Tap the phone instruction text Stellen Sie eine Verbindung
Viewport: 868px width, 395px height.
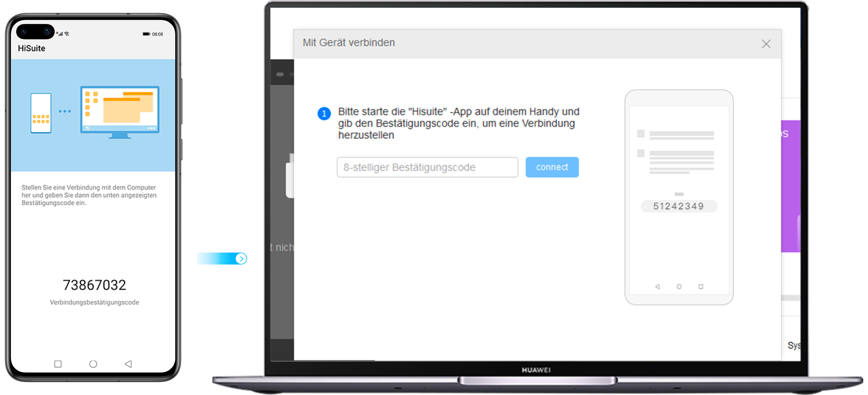(x=89, y=195)
